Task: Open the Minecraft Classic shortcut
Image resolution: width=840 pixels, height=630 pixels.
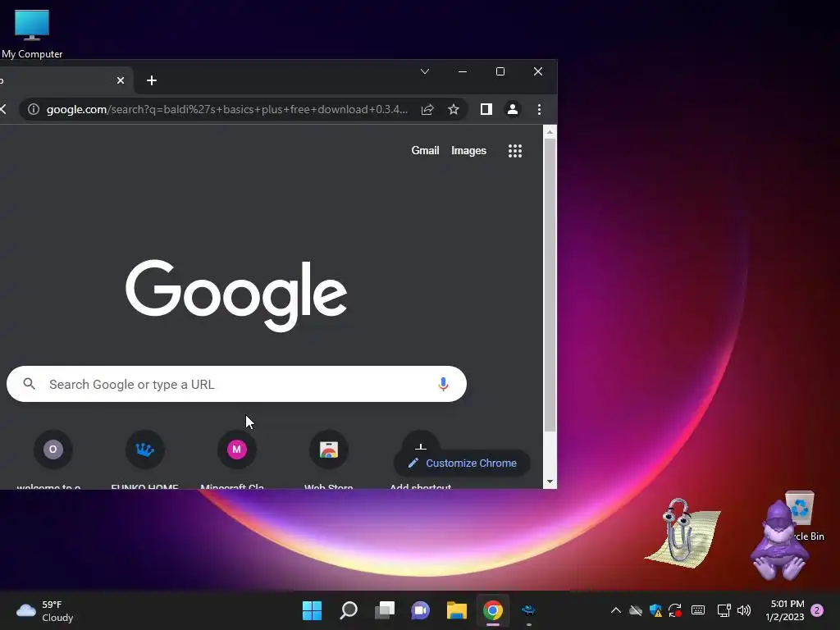Action: [x=237, y=459]
